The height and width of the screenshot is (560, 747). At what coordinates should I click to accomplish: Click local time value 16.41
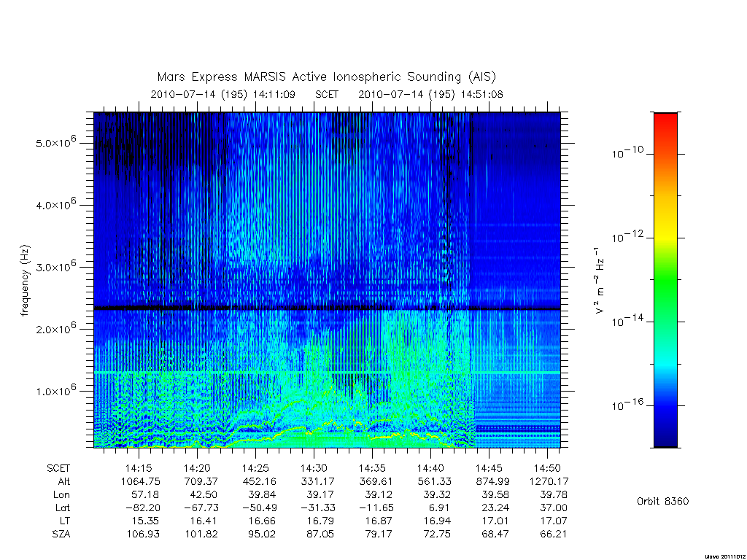204,521
